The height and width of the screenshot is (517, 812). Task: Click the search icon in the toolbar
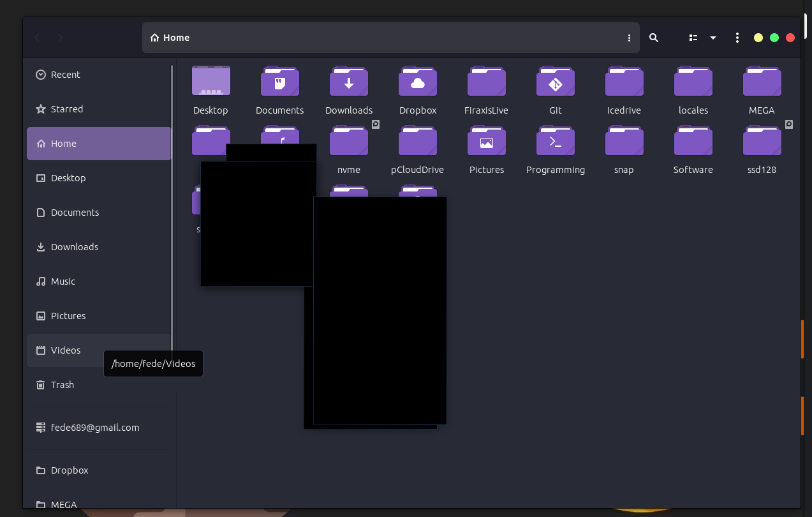point(653,38)
